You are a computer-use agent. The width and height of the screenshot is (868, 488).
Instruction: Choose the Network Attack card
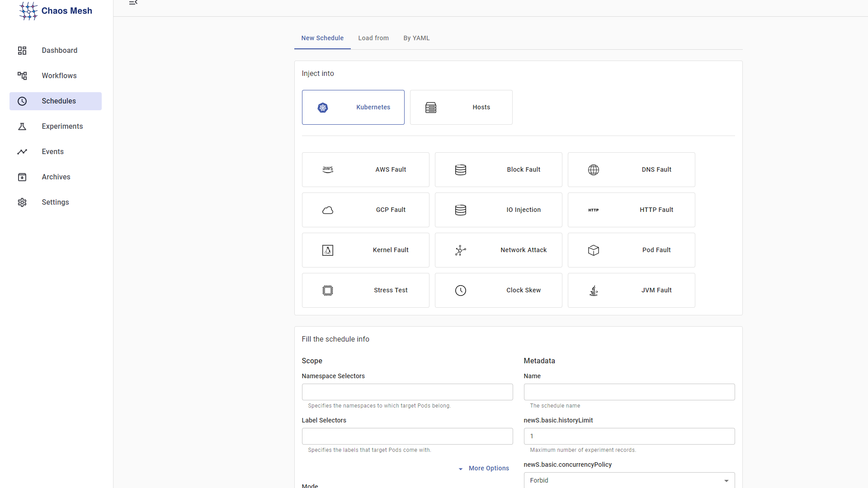point(498,250)
